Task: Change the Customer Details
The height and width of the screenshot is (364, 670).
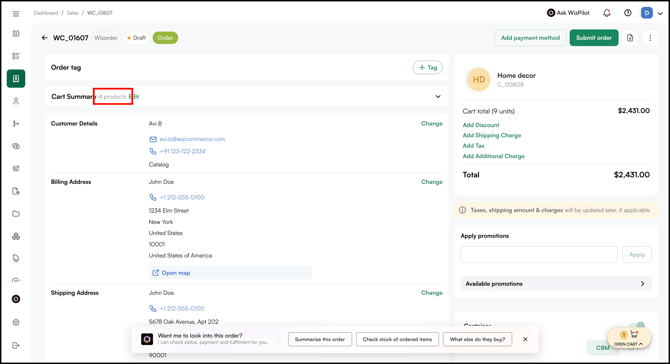Action: [x=432, y=123]
